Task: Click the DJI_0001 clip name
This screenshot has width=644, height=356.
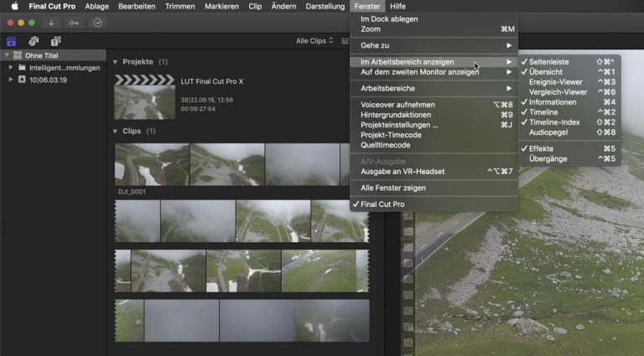Action: (132, 192)
